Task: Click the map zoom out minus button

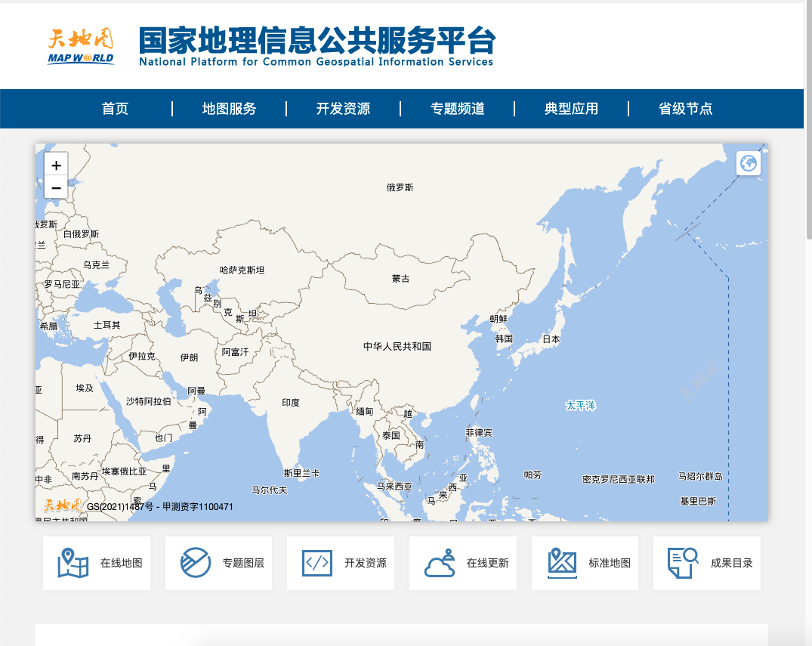Action: click(x=56, y=187)
